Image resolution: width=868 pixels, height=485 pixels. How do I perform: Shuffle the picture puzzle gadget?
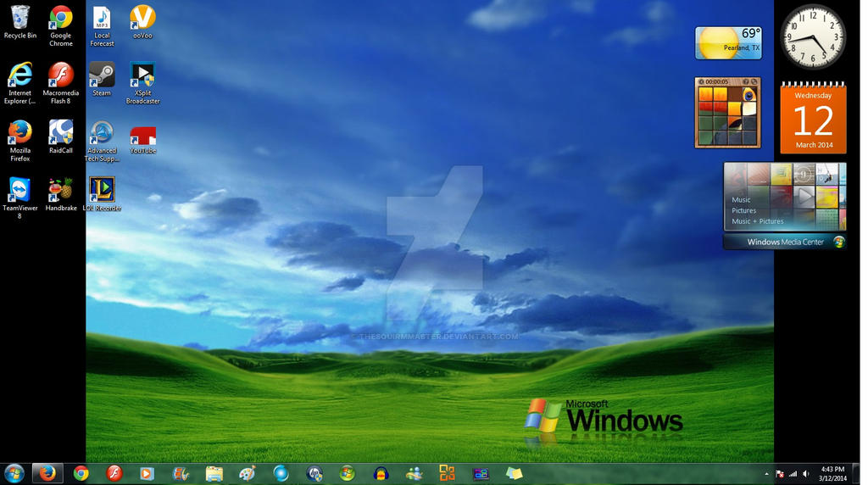754,81
